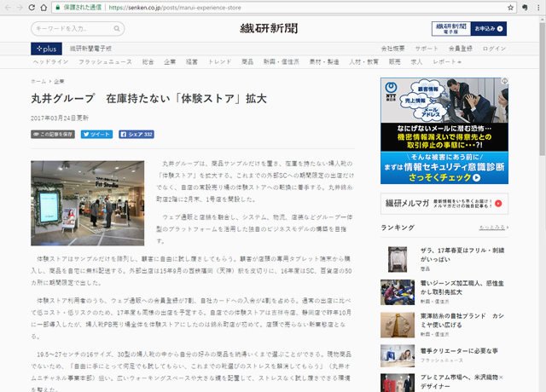Select the トレンド navigation menu item
This screenshot has width=546, height=392.
tap(220, 62)
